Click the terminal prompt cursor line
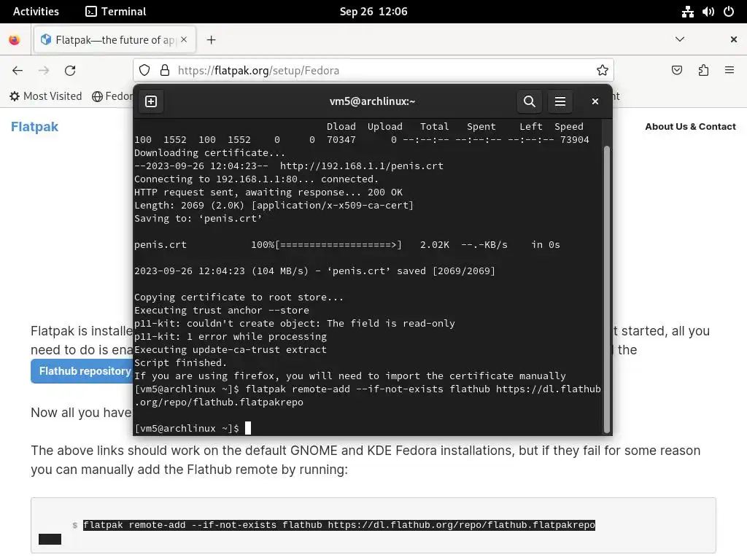747x560 pixels. click(193, 428)
